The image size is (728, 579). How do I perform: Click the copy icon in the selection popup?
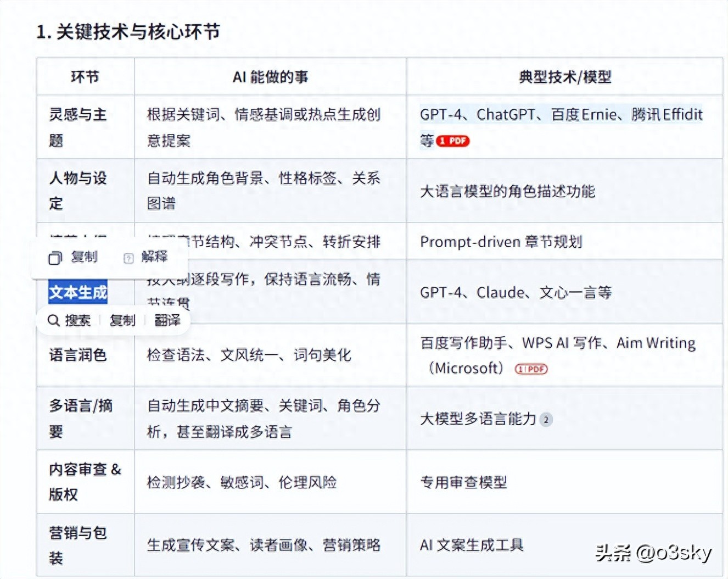click(55, 257)
